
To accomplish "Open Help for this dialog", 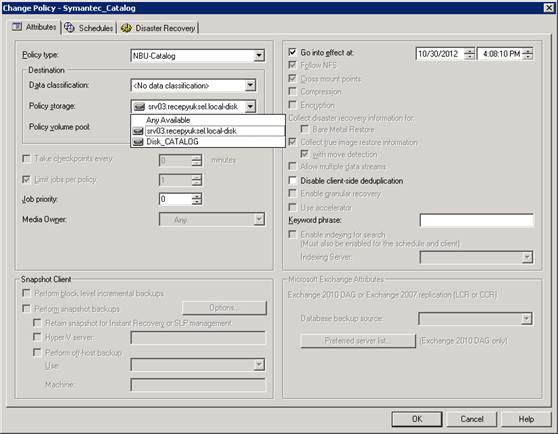I will click(526, 419).
